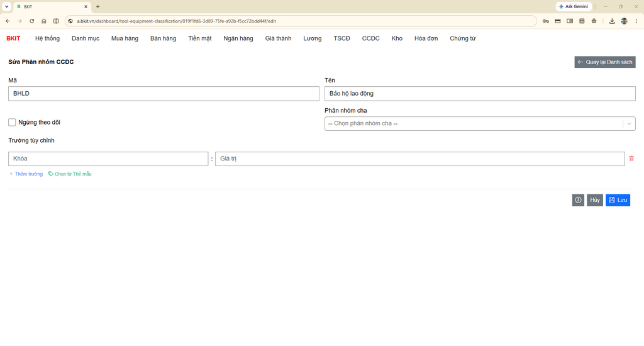Open the Chứng từ menu

click(x=462, y=38)
